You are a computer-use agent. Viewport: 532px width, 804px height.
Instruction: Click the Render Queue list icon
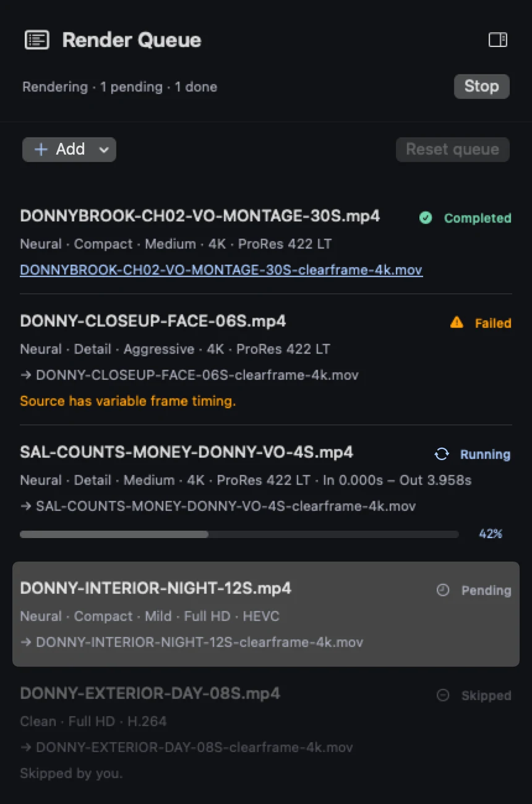coord(36,40)
